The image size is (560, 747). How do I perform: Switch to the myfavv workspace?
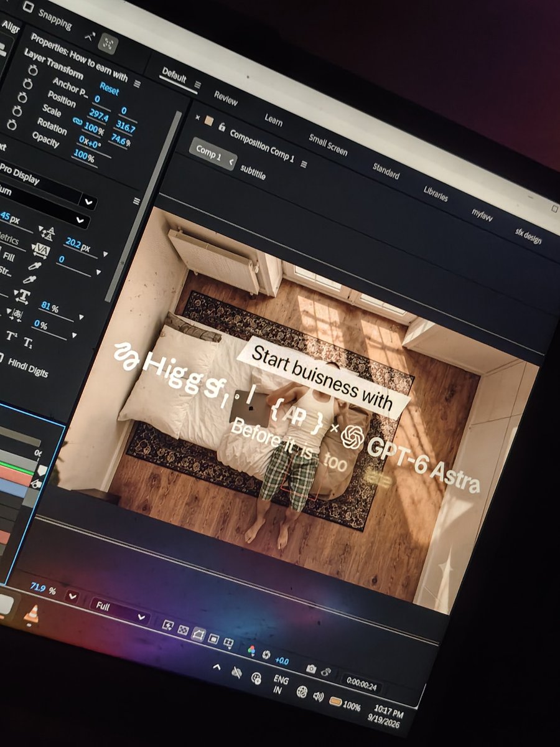tap(482, 215)
